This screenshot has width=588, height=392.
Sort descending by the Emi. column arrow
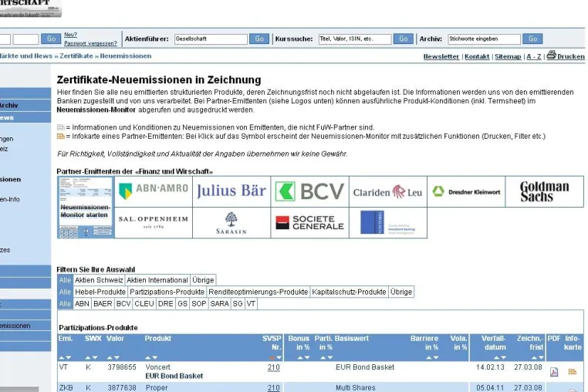[68, 357]
